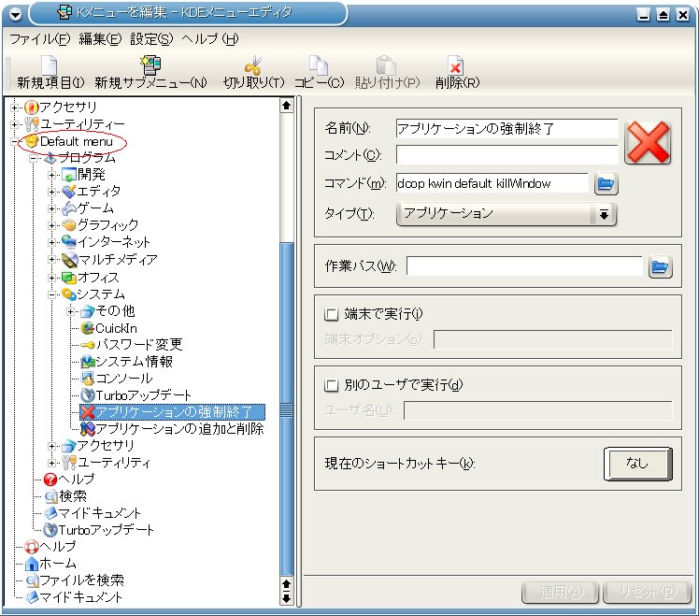Open the 設定(S) menu

151,39
